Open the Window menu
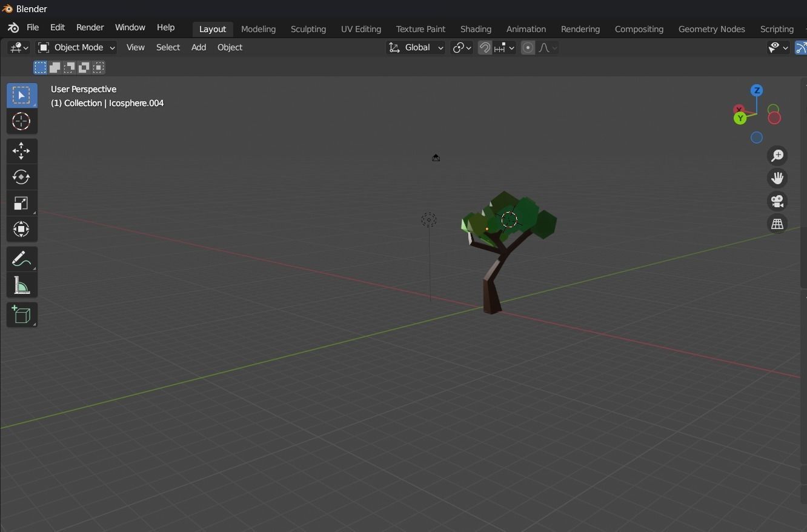Viewport: 807px width, 532px height. [130, 28]
